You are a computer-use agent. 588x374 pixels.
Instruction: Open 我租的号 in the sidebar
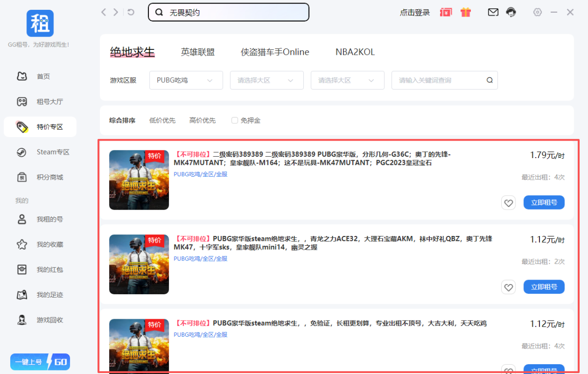pyautogui.click(x=40, y=219)
